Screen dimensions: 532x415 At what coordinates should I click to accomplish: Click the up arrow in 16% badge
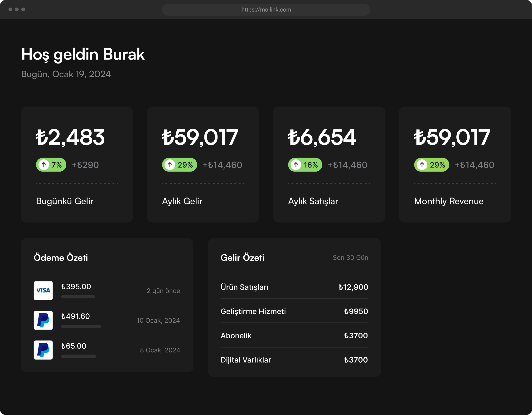click(x=296, y=165)
